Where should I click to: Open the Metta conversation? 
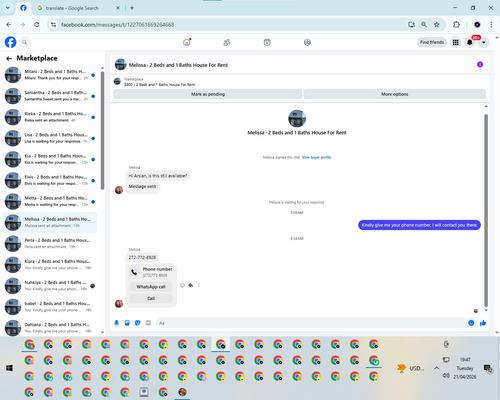50,201
